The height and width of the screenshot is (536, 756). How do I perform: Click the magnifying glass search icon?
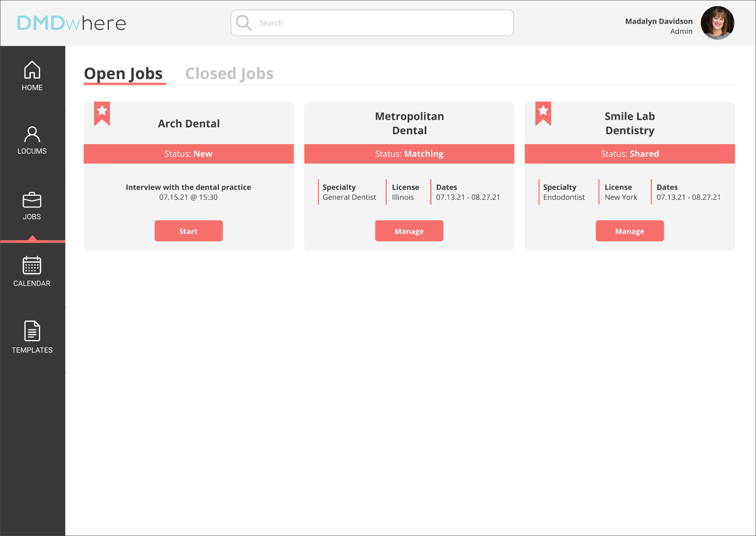[x=244, y=23]
